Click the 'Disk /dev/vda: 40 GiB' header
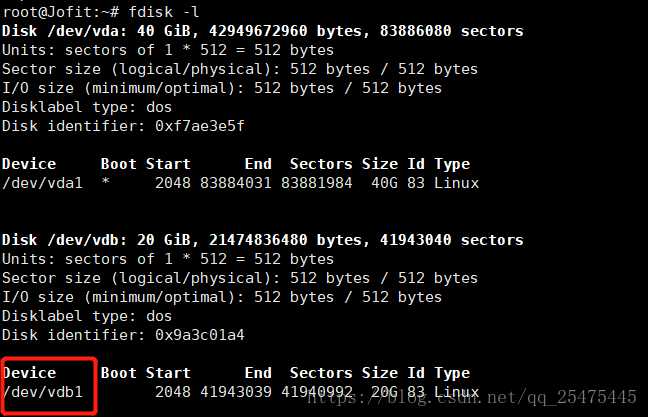Image resolution: width=648 pixels, height=417 pixels. pos(99,31)
